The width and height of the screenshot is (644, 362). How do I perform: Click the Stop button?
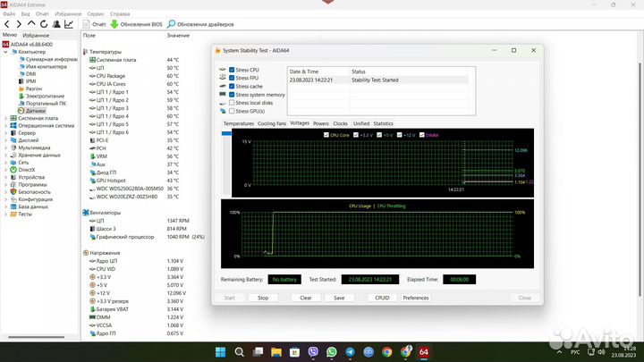coord(263,298)
